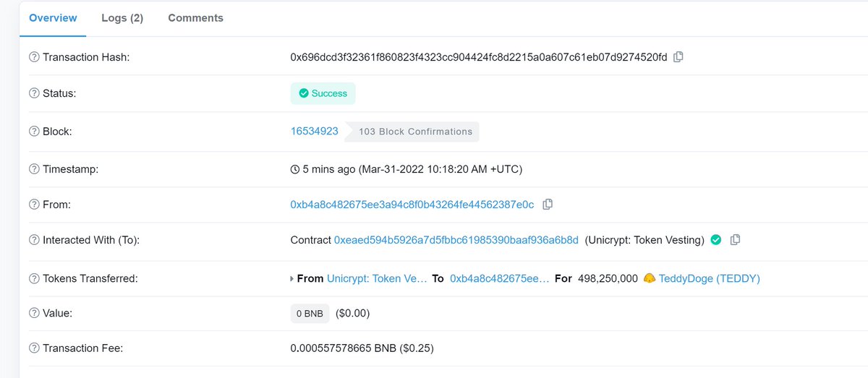868x378 pixels.
Task: Click the help icon beside Status
Action: click(x=34, y=93)
